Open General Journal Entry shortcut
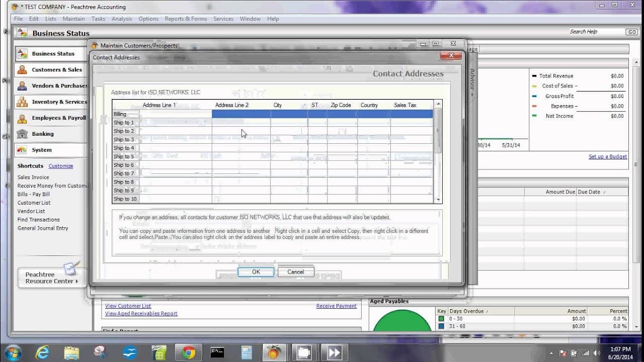Viewport: 644px width, 362px height. [x=43, y=228]
